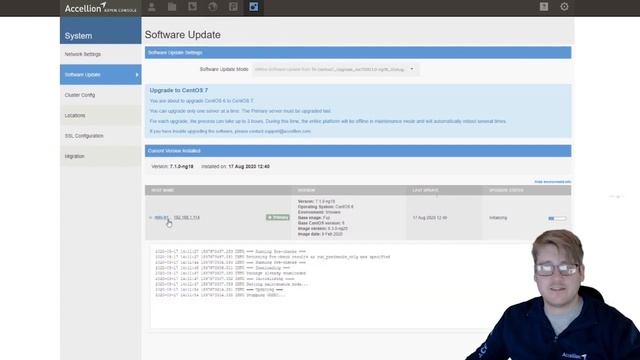
Task: Open the users icon in top navigation
Action: coord(152,7)
